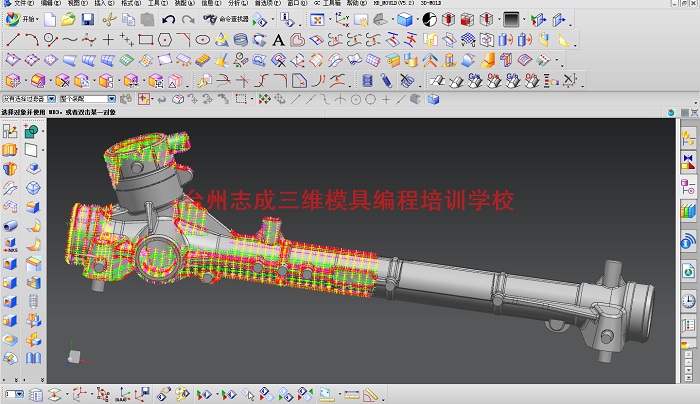The image size is (700, 404).
Task: Open the dark background color swatch
Action: click(511, 20)
